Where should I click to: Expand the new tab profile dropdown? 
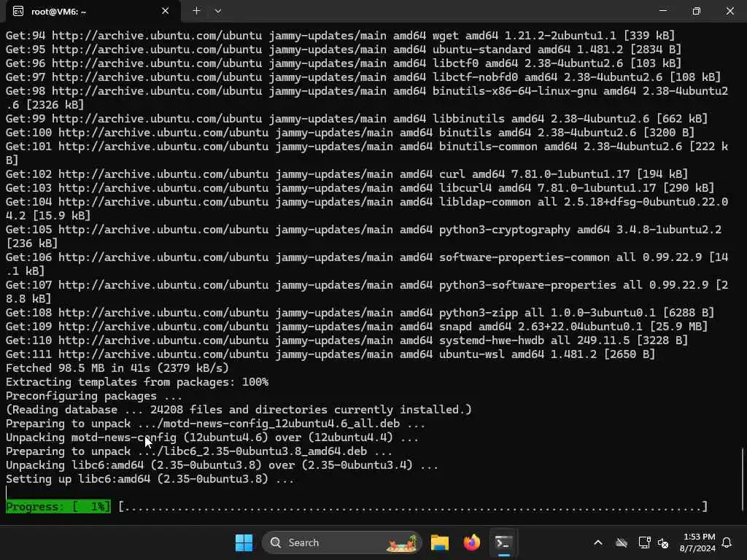coord(217,10)
